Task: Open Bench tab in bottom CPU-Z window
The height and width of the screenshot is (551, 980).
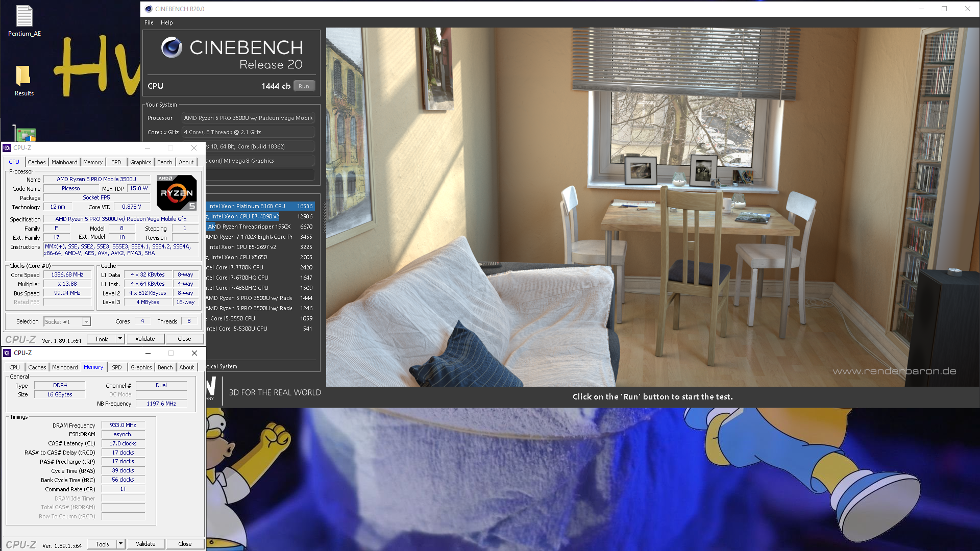Action: 165,367
